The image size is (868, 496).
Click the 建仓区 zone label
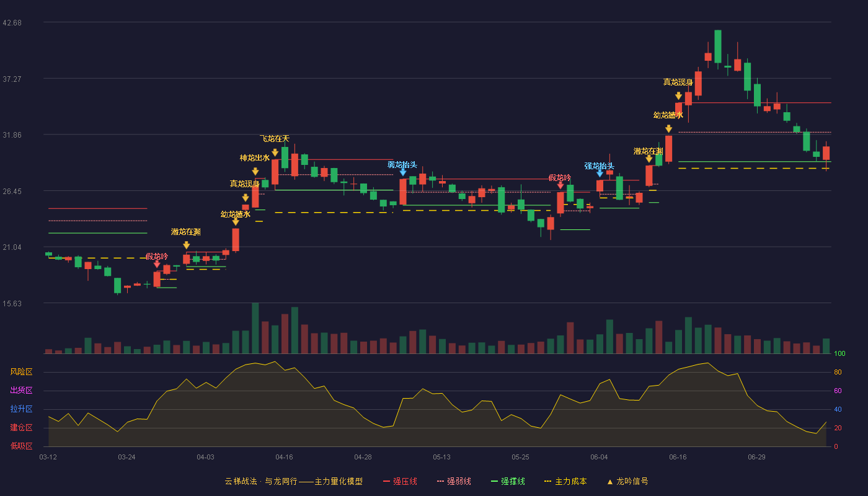click(x=21, y=428)
